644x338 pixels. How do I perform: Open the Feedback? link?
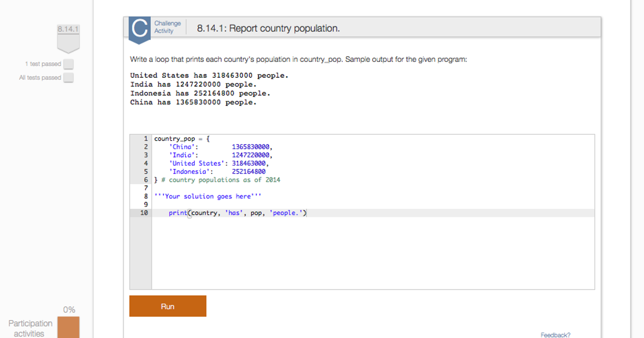click(x=555, y=335)
